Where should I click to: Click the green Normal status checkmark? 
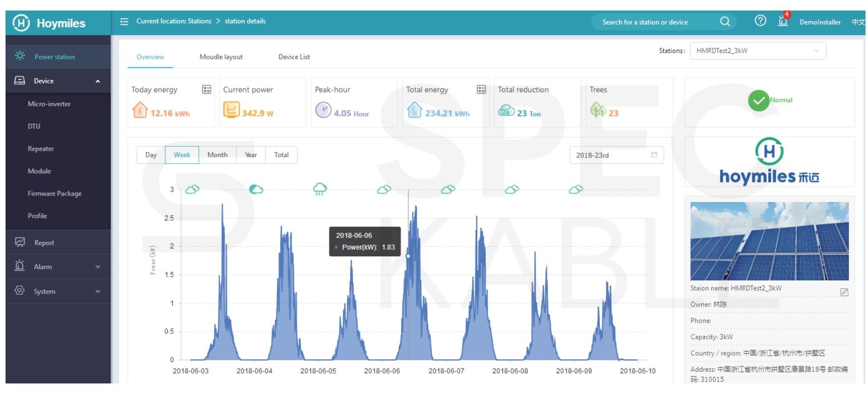758,101
